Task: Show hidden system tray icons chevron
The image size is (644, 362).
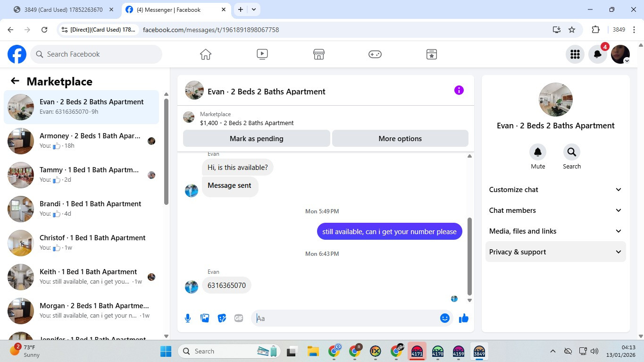Action: (x=552, y=351)
